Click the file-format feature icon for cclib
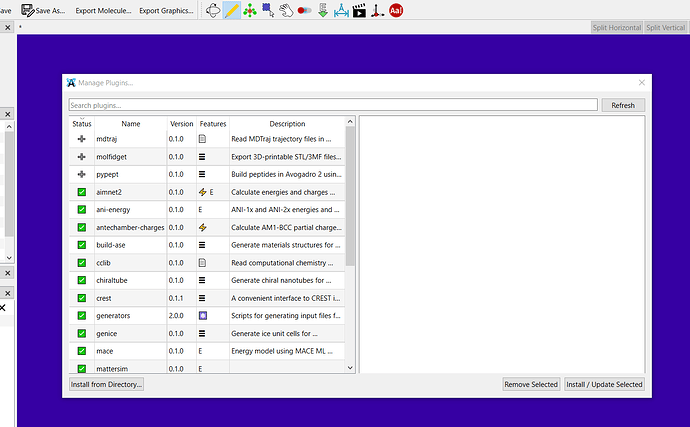This screenshot has height=427, width=690. tap(202, 263)
